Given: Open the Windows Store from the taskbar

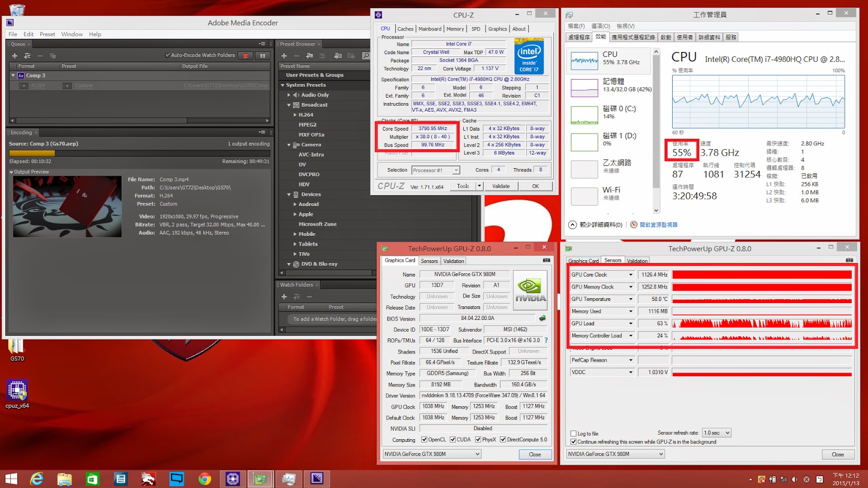Looking at the screenshot, I should tap(93, 479).
